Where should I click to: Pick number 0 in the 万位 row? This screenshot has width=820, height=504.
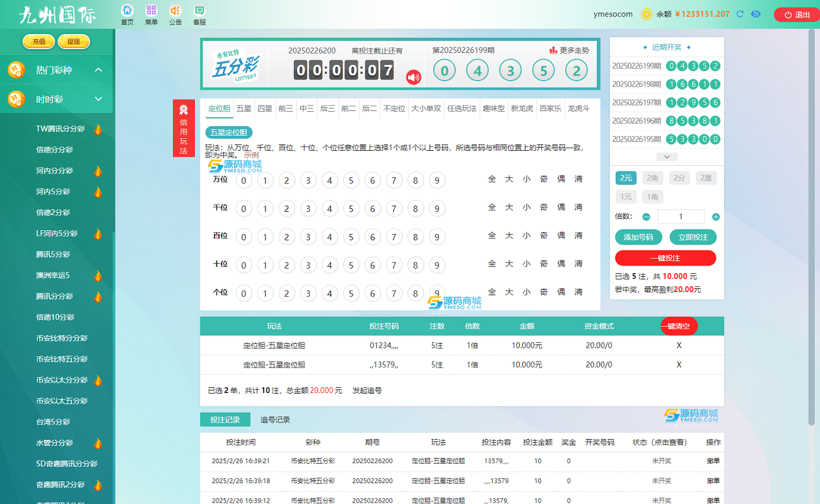click(243, 180)
